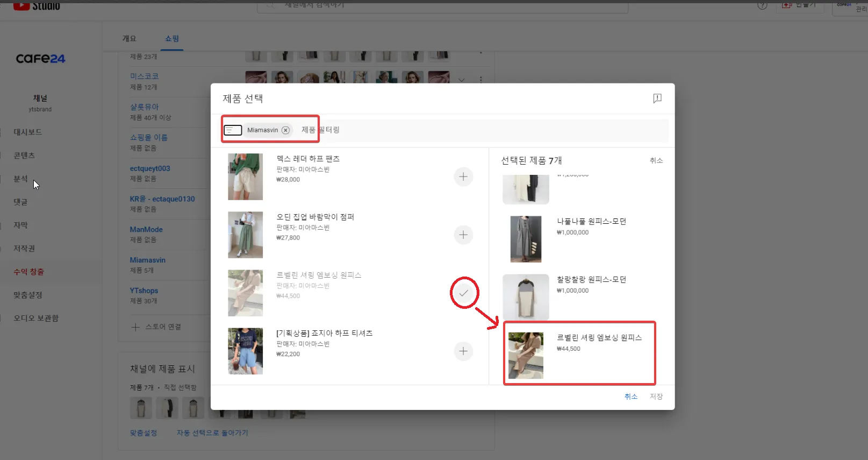Click 자동 선택으로 돌아가기
The image size is (868, 460).
click(212, 433)
